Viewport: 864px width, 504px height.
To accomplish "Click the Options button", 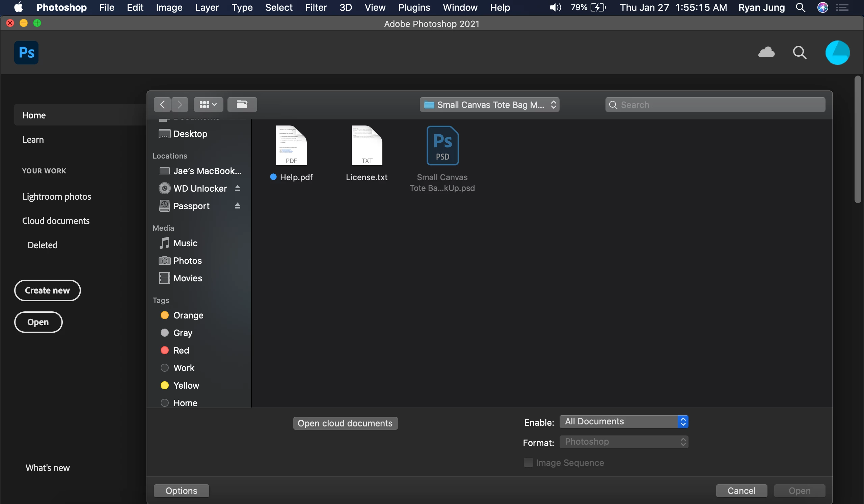I will [181, 491].
